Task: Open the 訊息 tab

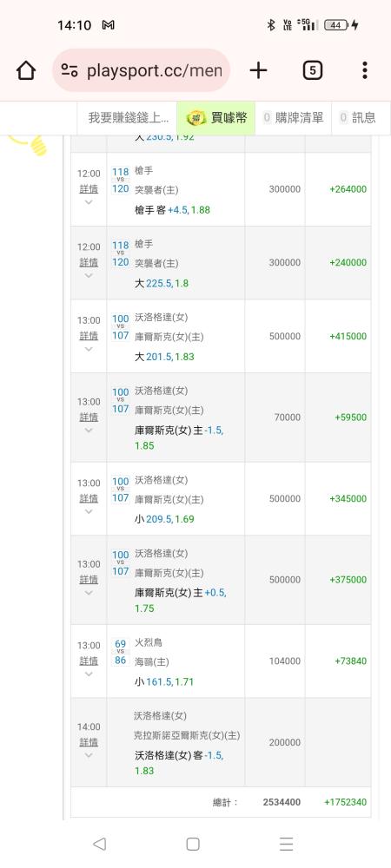Action: click(358, 117)
